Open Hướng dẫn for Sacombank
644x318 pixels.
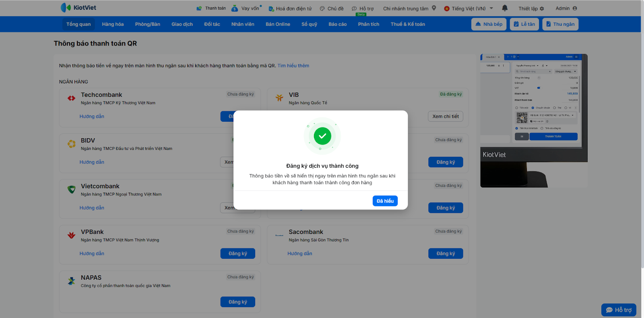pos(300,254)
